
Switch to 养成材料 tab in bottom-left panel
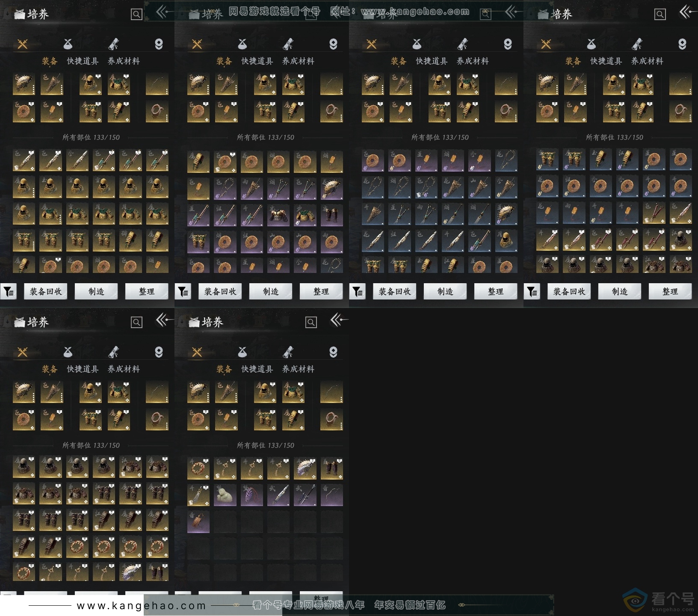124,369
